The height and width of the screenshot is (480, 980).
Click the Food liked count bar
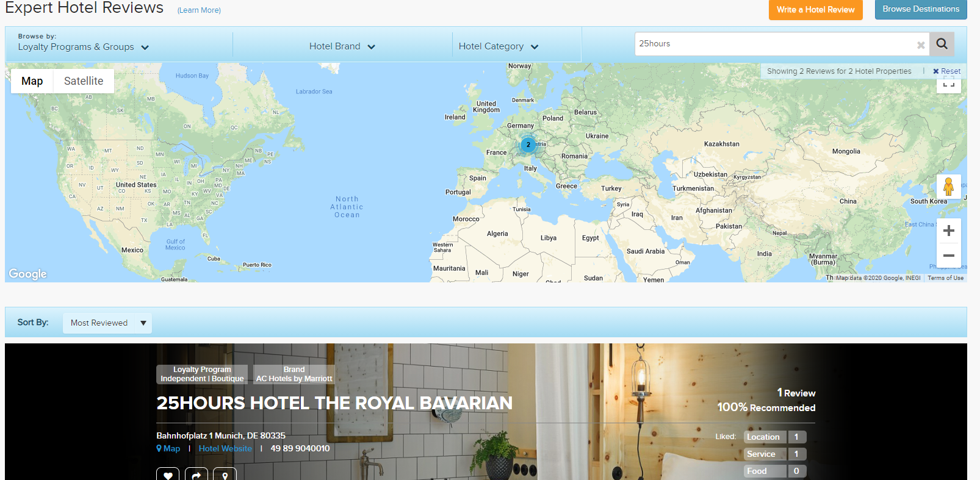pos(776,471)
